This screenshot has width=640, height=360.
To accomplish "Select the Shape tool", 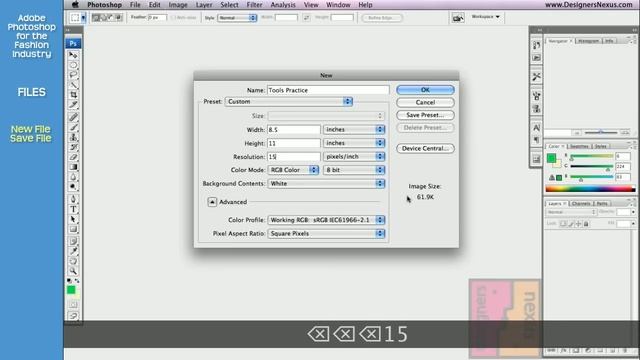I will click(x=73, y=229).
